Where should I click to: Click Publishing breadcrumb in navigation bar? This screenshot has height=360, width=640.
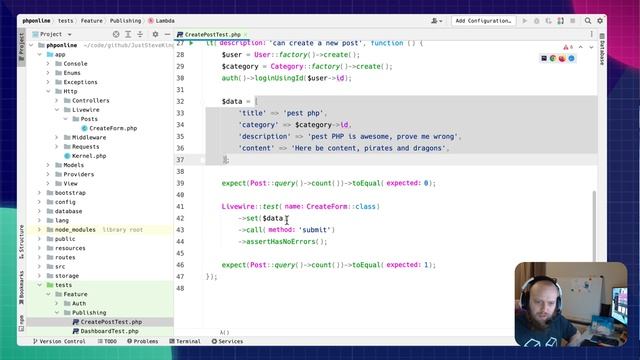click(x=125, y=20)
